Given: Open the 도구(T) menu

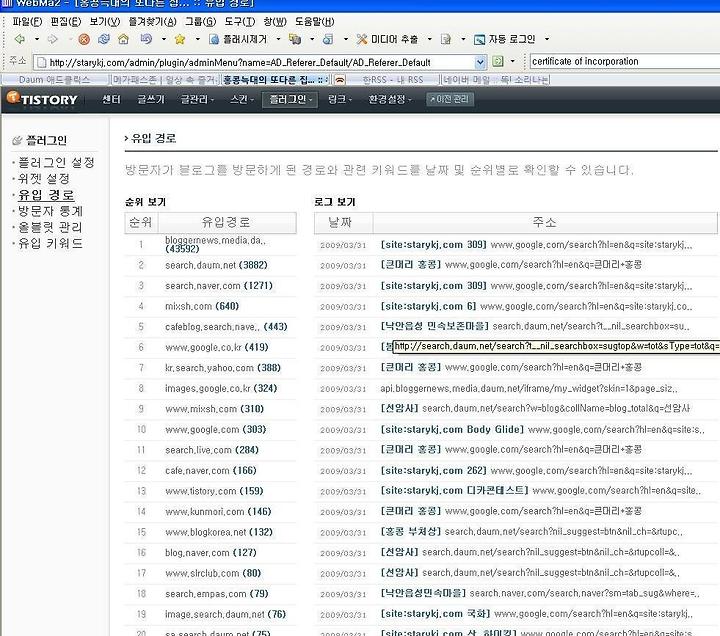Looking at the screenshot, I should (240, 22).
